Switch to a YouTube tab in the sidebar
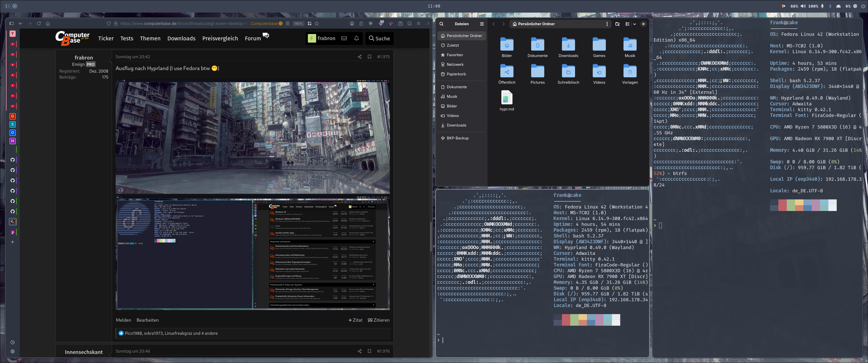The height and width of the screenshot is (363, 868). coord(12,44)
